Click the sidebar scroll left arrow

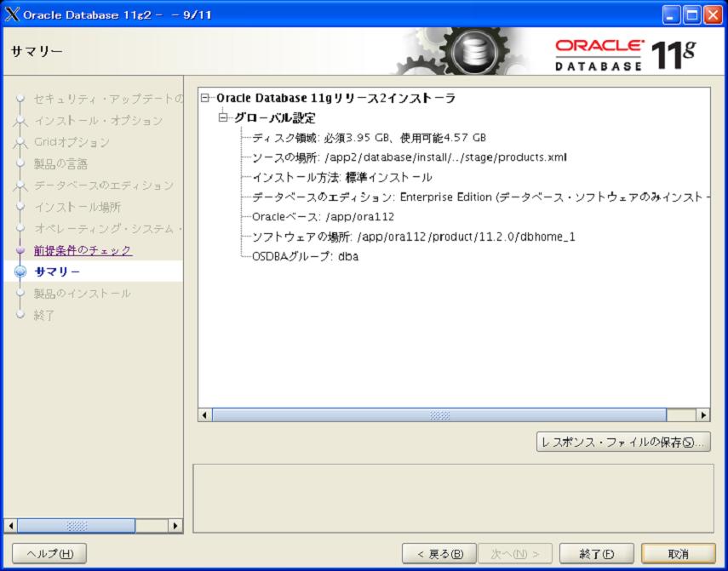click(11, 526)
